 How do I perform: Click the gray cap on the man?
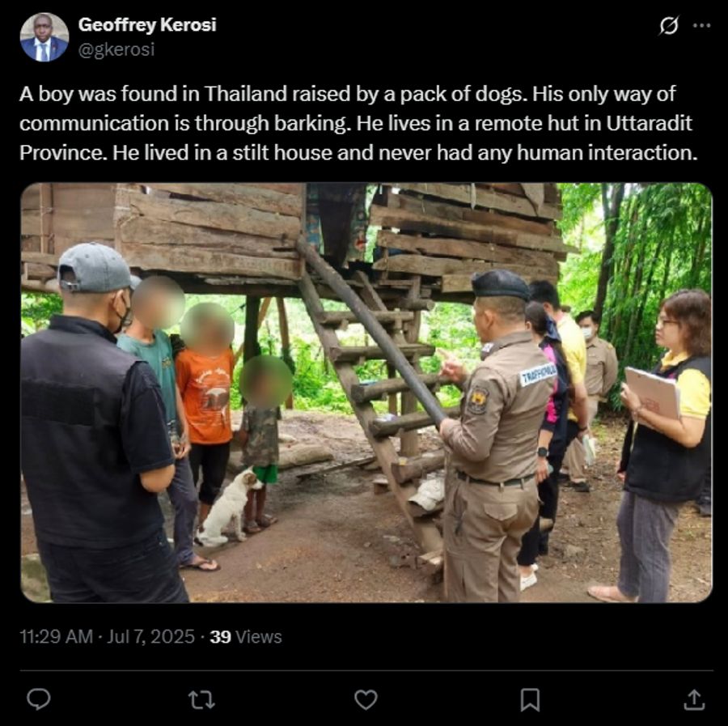tap(98, 268)
